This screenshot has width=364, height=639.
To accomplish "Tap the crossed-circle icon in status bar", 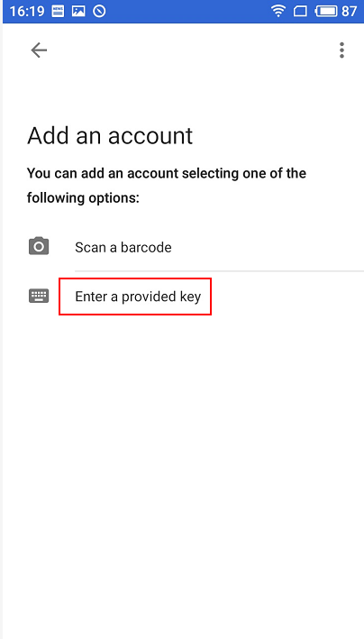I will pos(99,11).
